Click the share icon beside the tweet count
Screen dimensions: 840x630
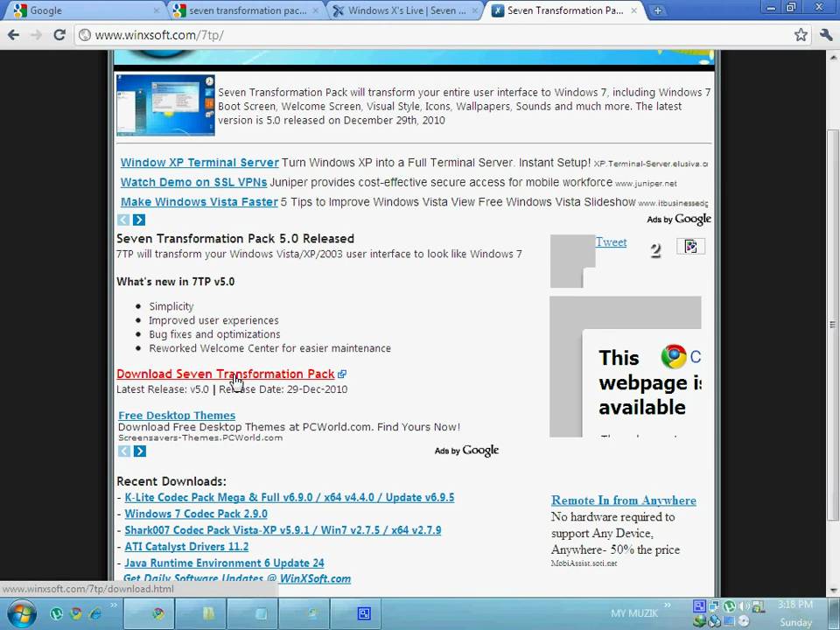tap(691, 247)
